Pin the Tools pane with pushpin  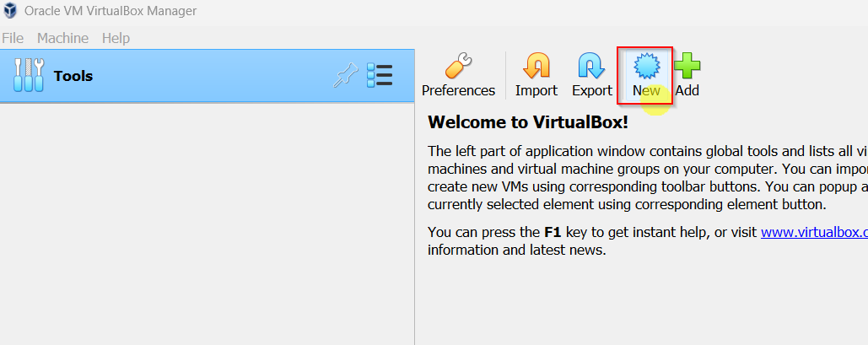tap(345, 76)
